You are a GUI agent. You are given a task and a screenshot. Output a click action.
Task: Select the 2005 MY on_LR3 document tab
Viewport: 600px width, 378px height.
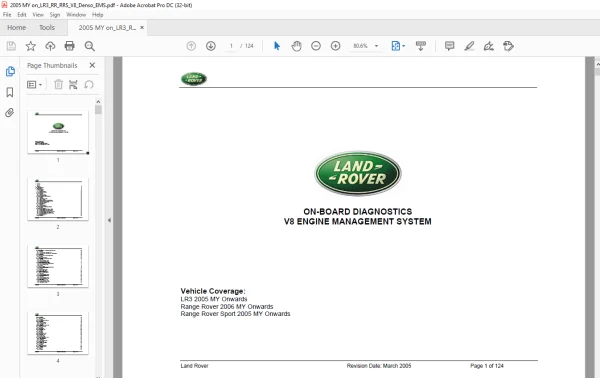coord(107,28)
